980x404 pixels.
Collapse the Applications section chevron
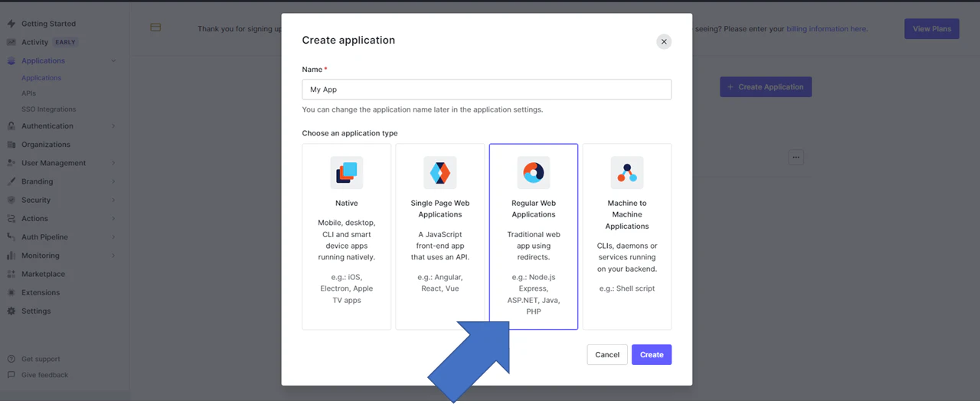(x=113, y=60)
